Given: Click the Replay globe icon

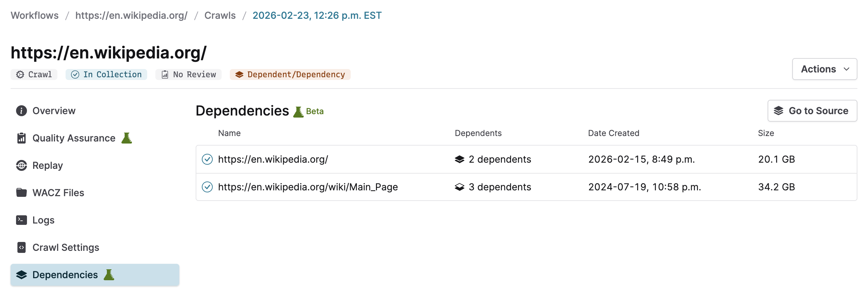Looking at the screenshot, I should [x=21, y=165].
